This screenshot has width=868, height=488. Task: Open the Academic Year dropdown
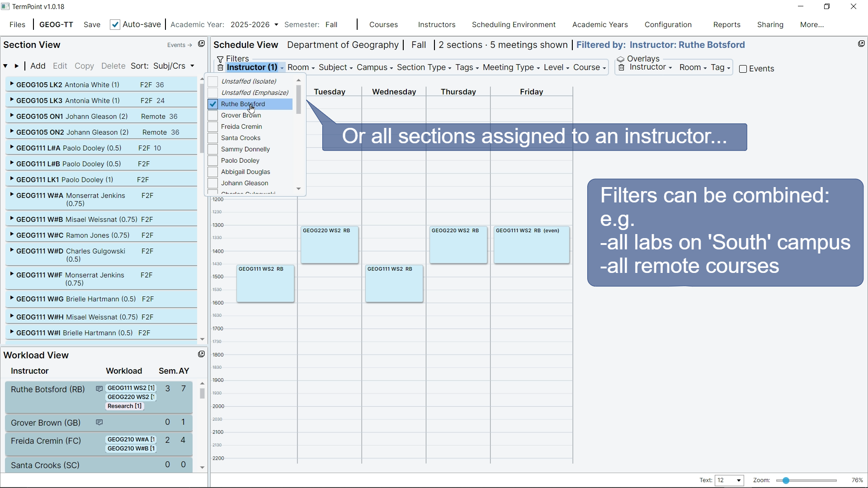tap(255, 25)
